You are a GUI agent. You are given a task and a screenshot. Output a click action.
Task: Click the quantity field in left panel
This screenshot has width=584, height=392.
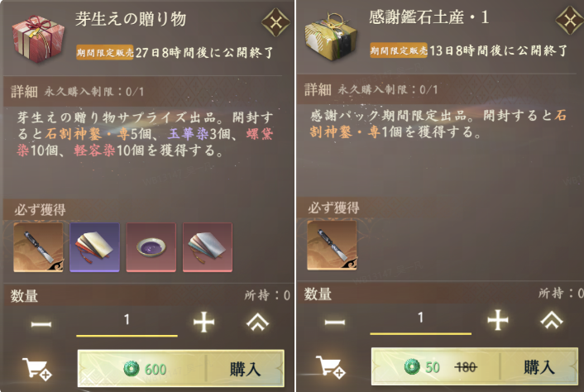pyautogui.click(x=127, y=323)
